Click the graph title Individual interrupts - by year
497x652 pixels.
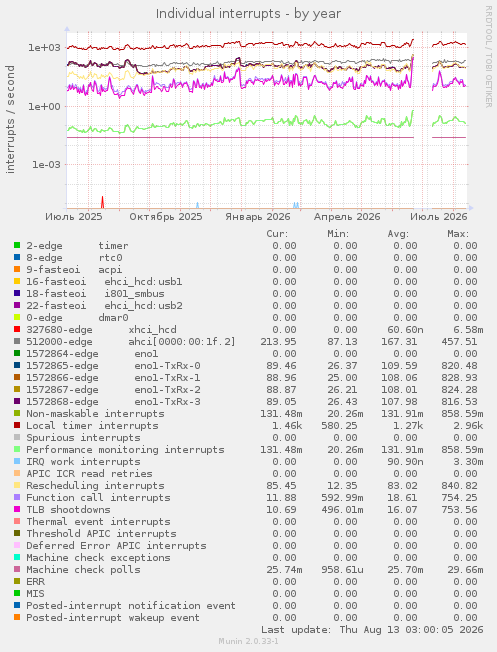point(248,14)
